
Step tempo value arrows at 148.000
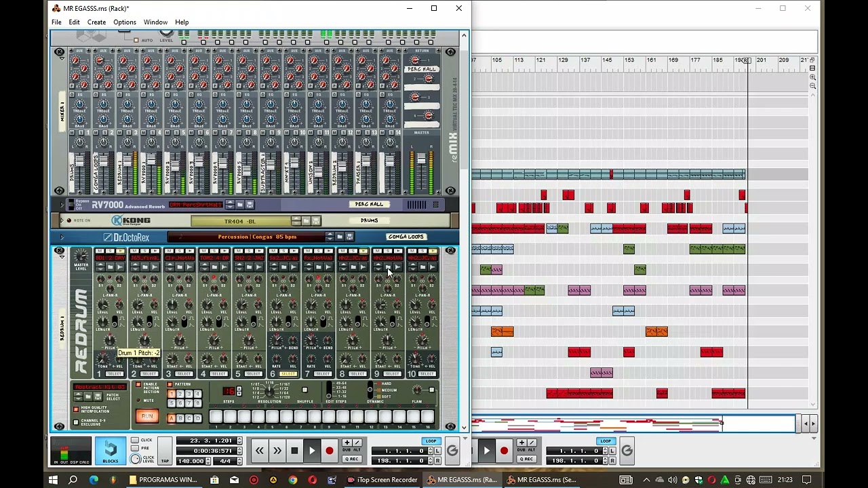[208, 461]
